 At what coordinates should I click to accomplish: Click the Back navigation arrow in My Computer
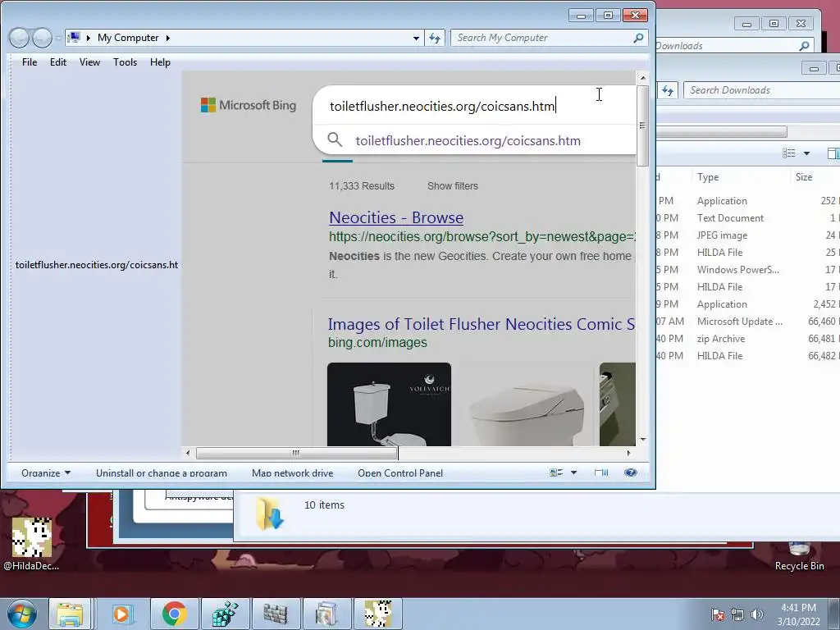tap(20, 38)
